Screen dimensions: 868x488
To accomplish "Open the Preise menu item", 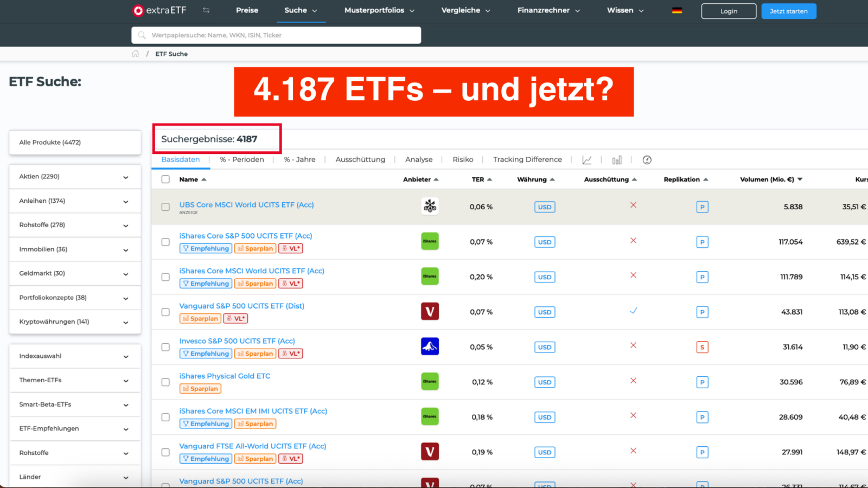I will tap(247, 10).
